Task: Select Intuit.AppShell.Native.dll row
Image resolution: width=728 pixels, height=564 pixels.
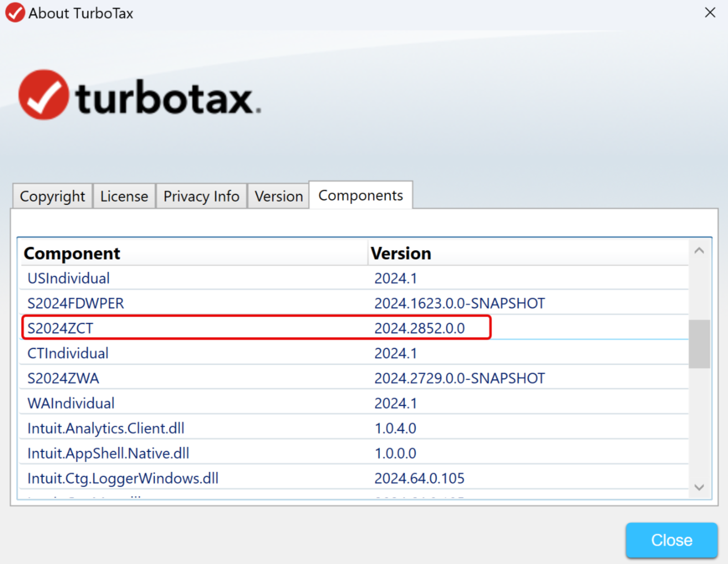Action: tap(355, 453)
